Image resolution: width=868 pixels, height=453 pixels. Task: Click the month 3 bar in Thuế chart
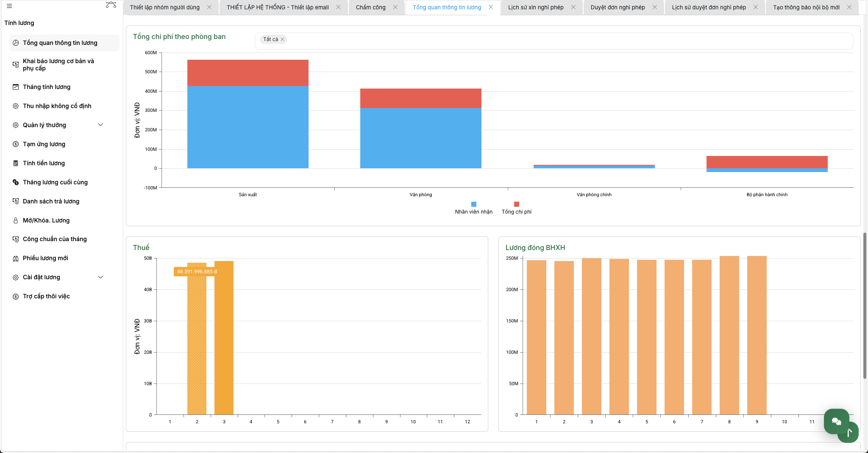[x=224, y=338]
